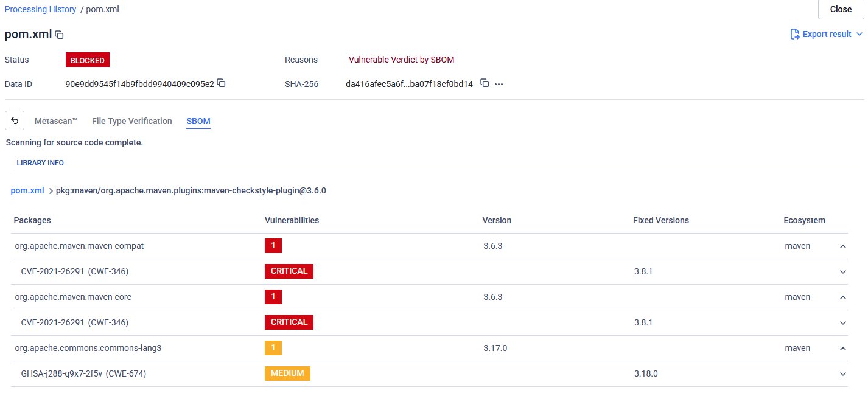Copy the SHA-256 hash

(x=485, y=83)
